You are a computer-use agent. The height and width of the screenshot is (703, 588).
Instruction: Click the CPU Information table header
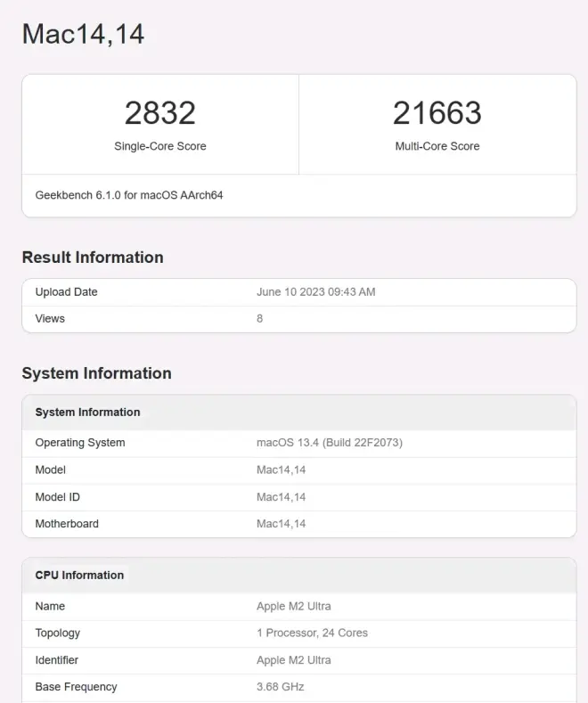79,576
